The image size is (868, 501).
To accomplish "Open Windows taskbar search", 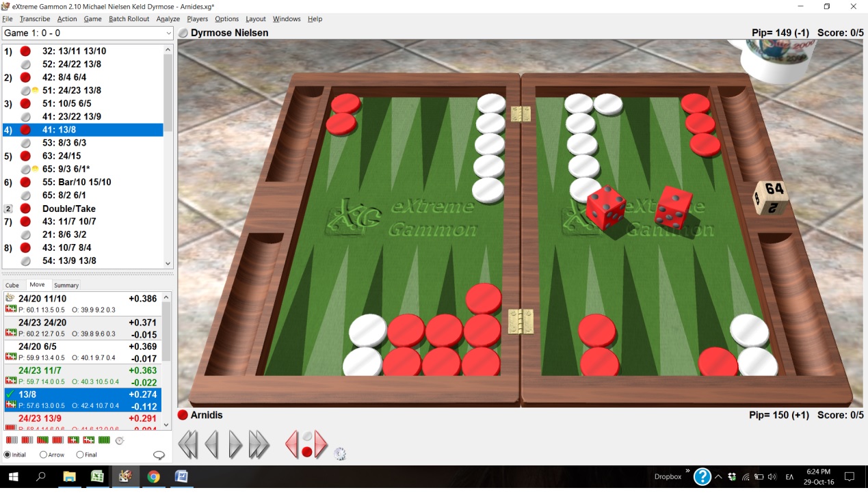I will click(x=41, y=476).
